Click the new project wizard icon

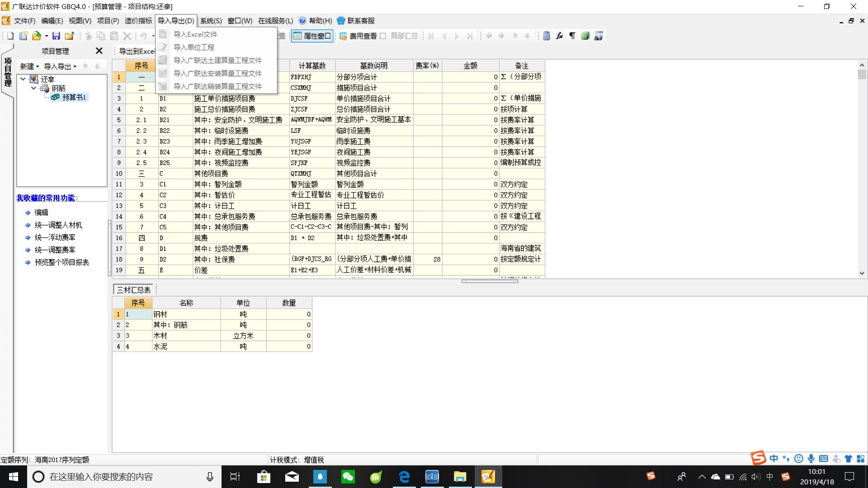pyautogui.click(x=24, y=36)
